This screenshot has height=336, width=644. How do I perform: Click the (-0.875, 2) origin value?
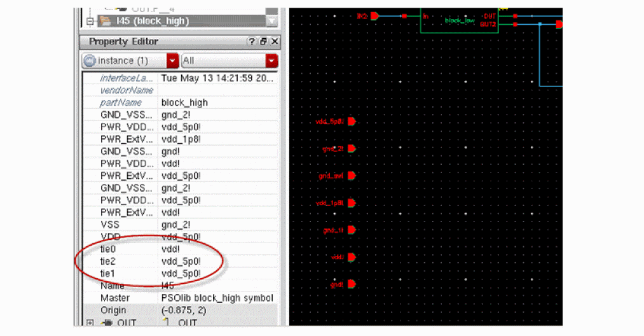(183, 310)
